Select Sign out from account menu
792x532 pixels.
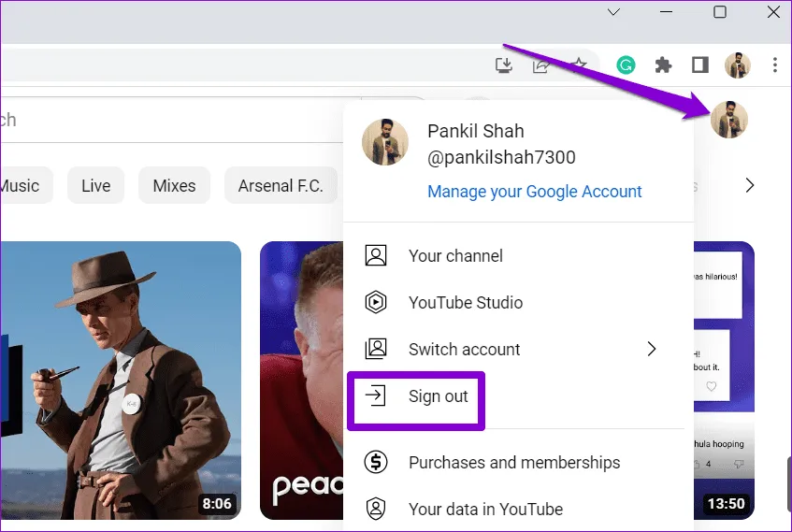(438, 396)
